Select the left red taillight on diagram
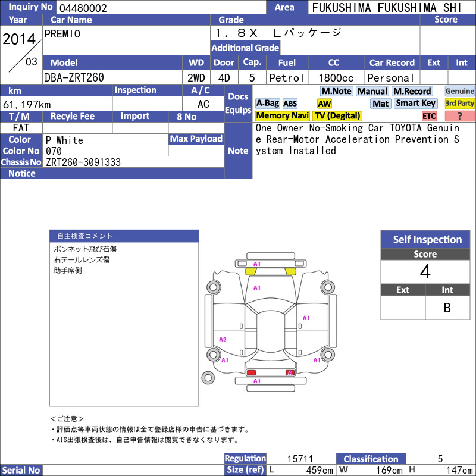This screenshot has width=476, height=476. tap(252, 372)
